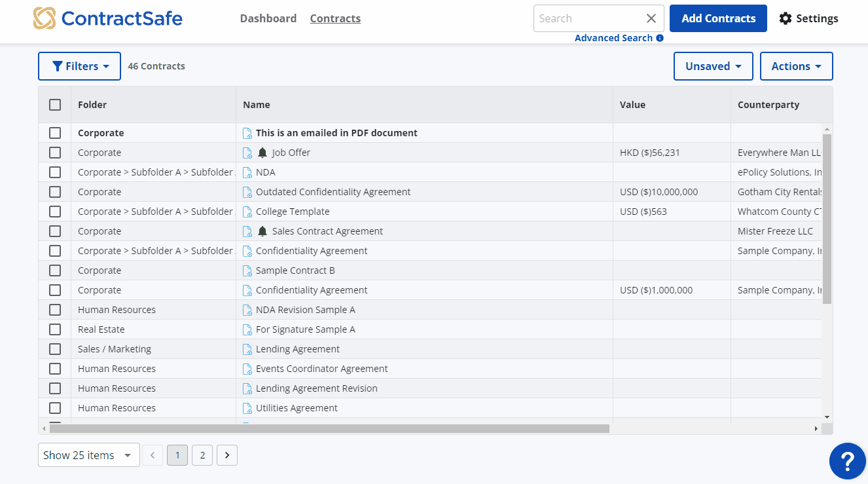Viewport: 868px width, 484px height.
Task: Select the Sample Contract B row checkbox
Action: point(55,270)
